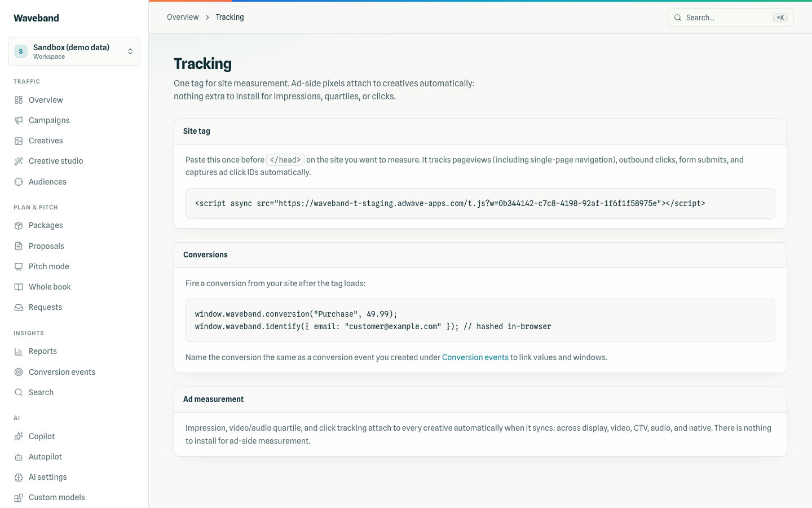Click the Site tag card header
Screen dimensions: 812x508
480,132
